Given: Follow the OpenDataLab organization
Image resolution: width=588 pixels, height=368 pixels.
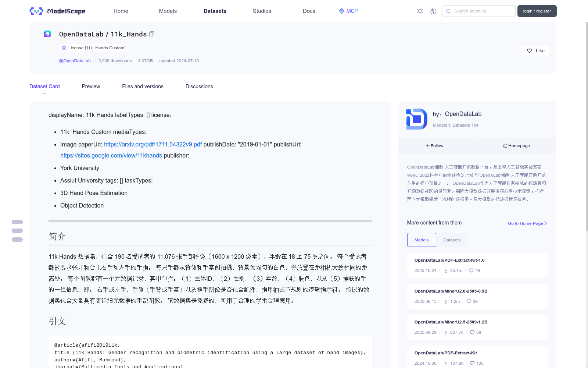Looking at the screenshot, I should (x=435, y=146).
